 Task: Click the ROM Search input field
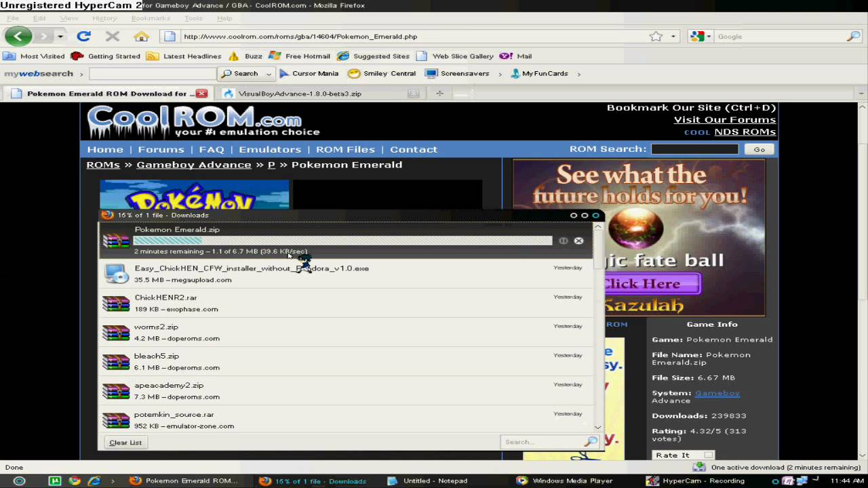point(694,149)
